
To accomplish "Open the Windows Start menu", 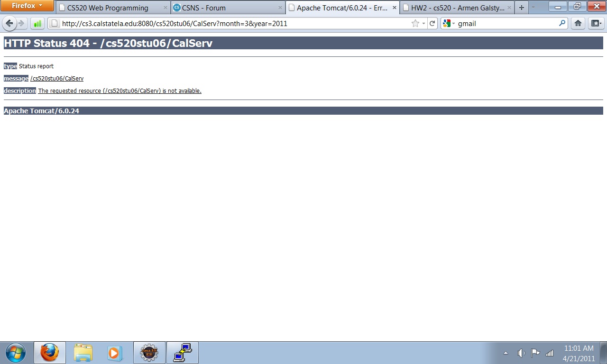I will (16, 353).
